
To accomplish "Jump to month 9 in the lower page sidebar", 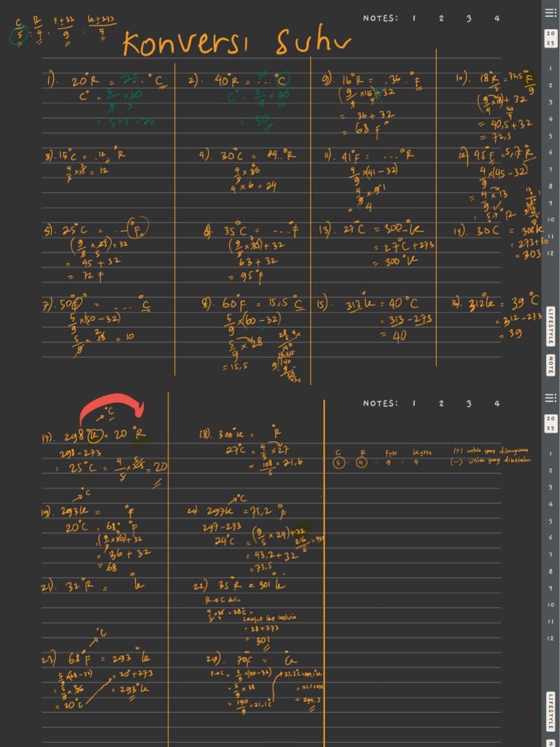I will [x=551, y=588].
